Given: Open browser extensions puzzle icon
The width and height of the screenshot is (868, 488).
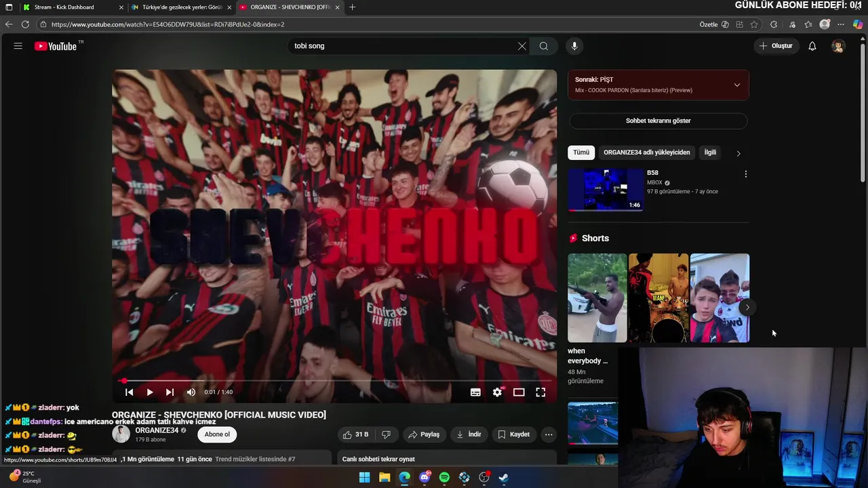Looking at the screenshot, I should pyautogui.click(x=774, y=24).
